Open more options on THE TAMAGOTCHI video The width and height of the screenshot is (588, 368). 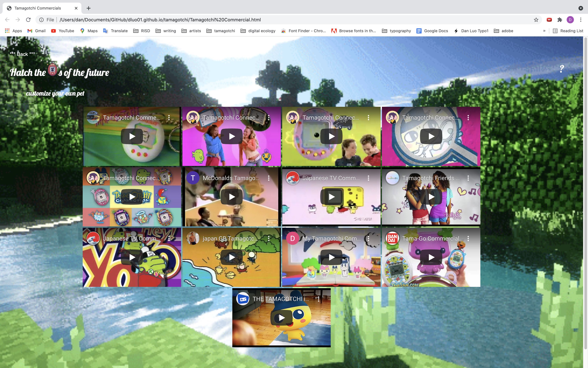(319, 299)
